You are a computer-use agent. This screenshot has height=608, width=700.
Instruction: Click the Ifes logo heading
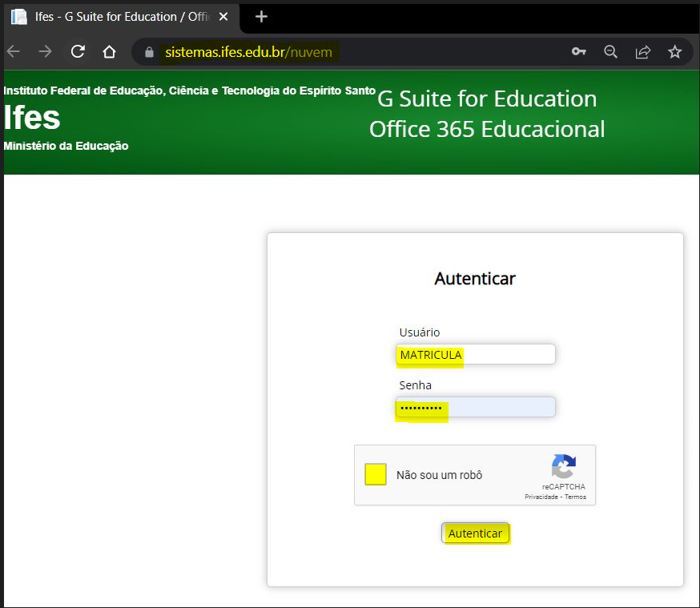32,118
